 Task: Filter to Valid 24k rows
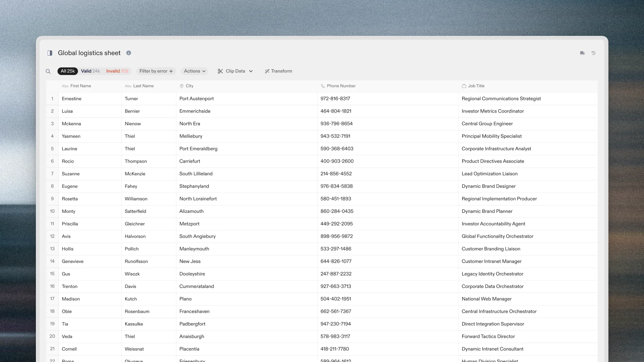pyautogui.click(x=90, y=71)
